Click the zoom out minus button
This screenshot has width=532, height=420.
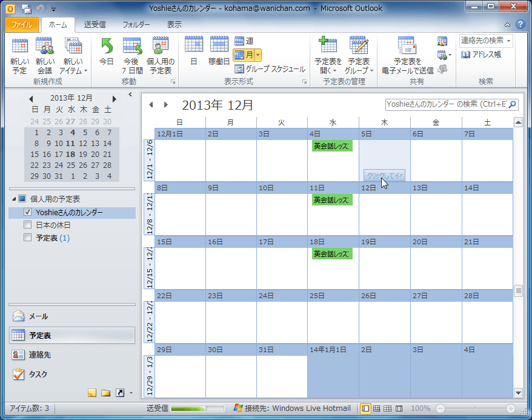(441, 408)
